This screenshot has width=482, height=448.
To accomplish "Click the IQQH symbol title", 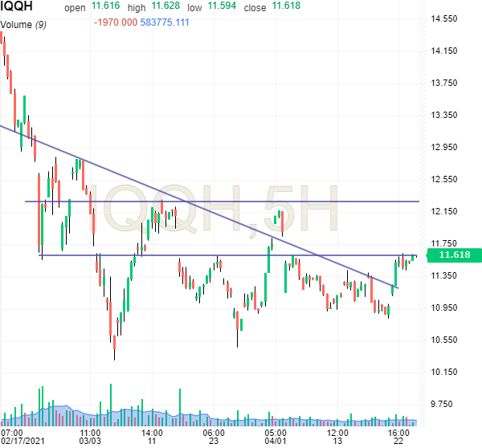I will click(x=20, y=8).
